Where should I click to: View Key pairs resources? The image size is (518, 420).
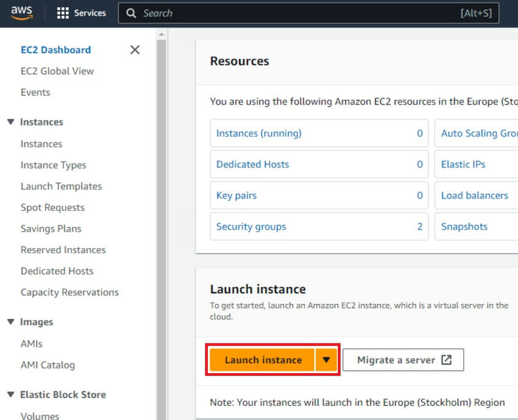[236, 195]
